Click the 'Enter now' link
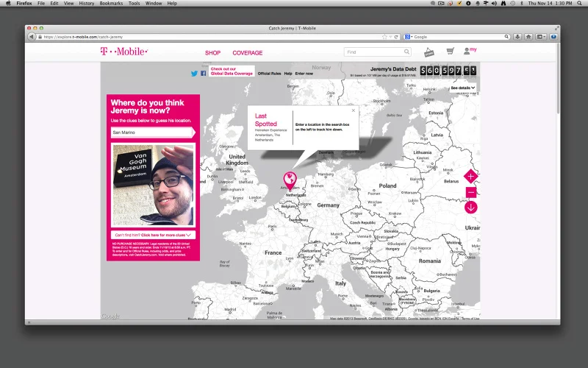588x368 pixels. click(x=304, y=74)
